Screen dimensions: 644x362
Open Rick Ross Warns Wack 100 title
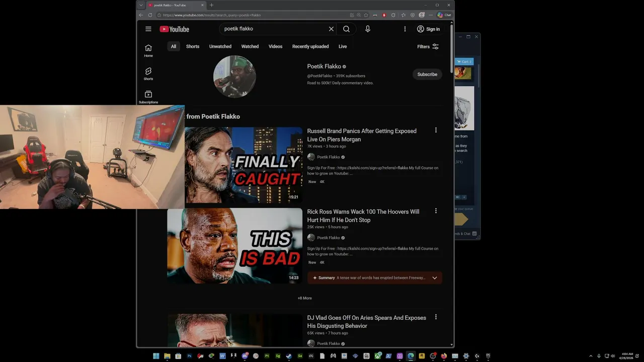pos(363,216)
